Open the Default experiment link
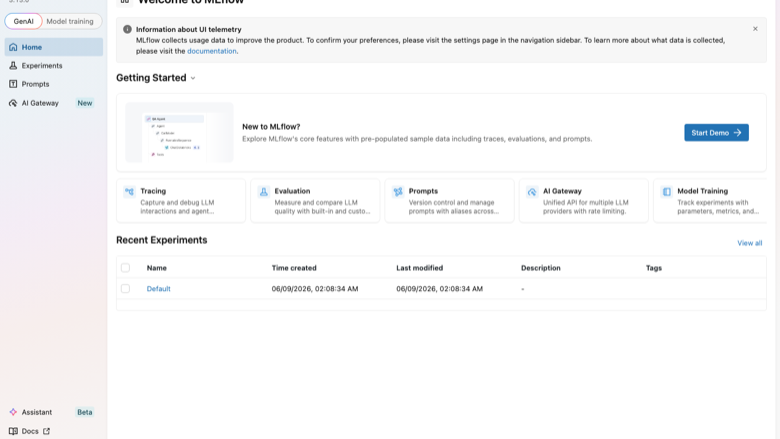780x439 pixels. (x=159, y=289)
